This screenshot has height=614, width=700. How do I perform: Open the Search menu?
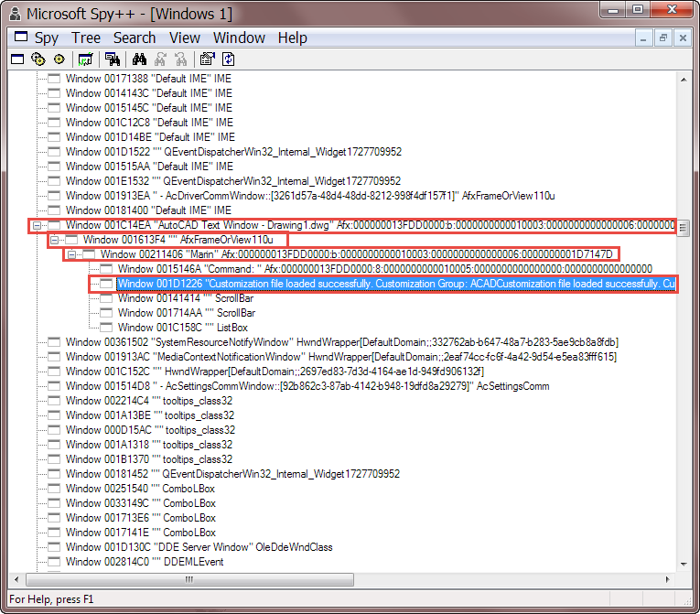135,38
